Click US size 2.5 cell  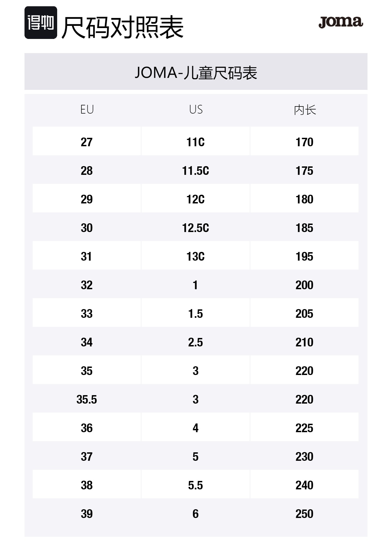195,342
